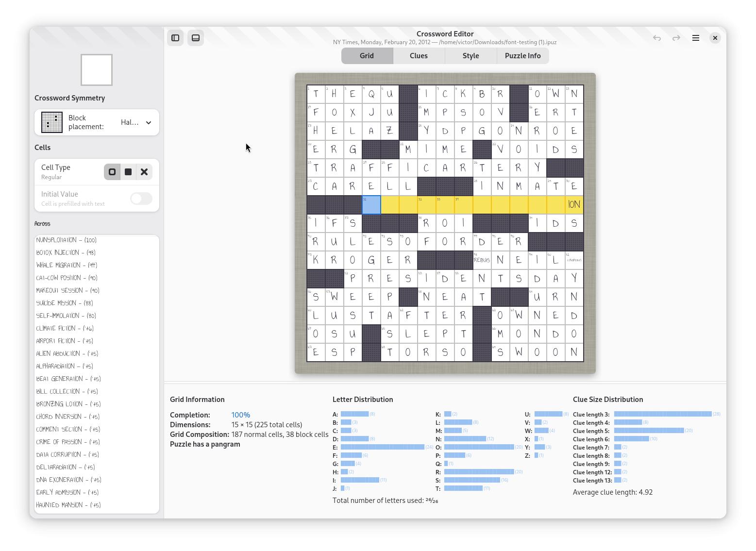Select the X removed cell type icon
Screen dimensions: 756x551
tap(144, 171)
